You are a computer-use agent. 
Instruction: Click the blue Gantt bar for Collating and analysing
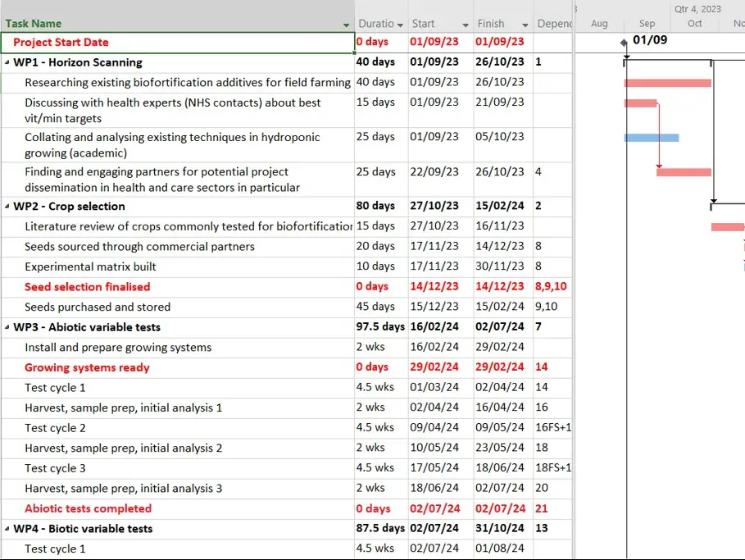pyautogui.click(x=652, y=138)
